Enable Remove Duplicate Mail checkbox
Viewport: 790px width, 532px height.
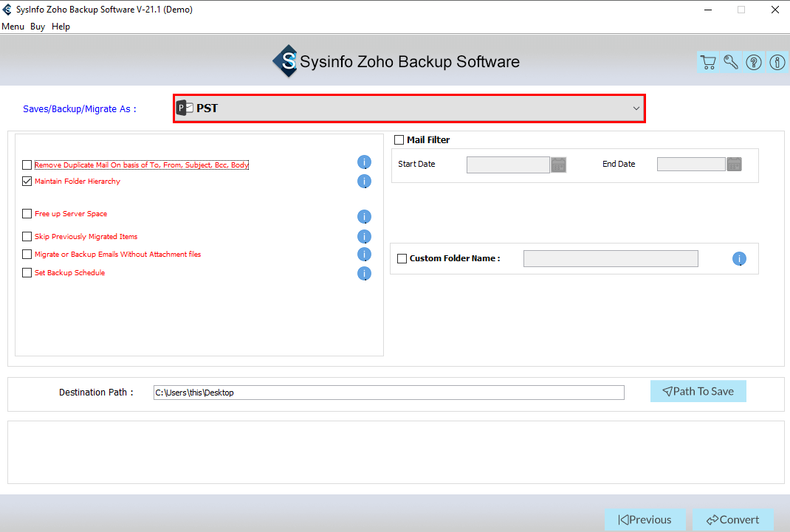[27, 165]
